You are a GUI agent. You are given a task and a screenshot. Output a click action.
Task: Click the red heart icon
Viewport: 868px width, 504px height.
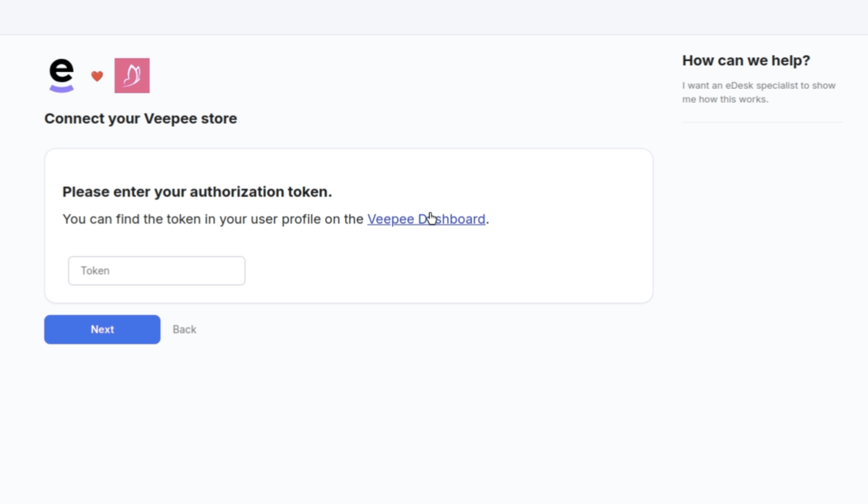point(97,76)
